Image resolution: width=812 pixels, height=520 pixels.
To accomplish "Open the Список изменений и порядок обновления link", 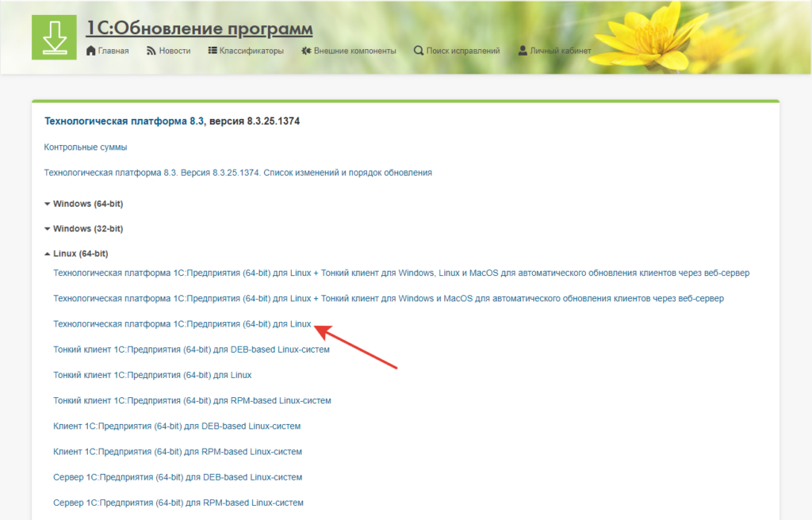I will coord(238,173).
